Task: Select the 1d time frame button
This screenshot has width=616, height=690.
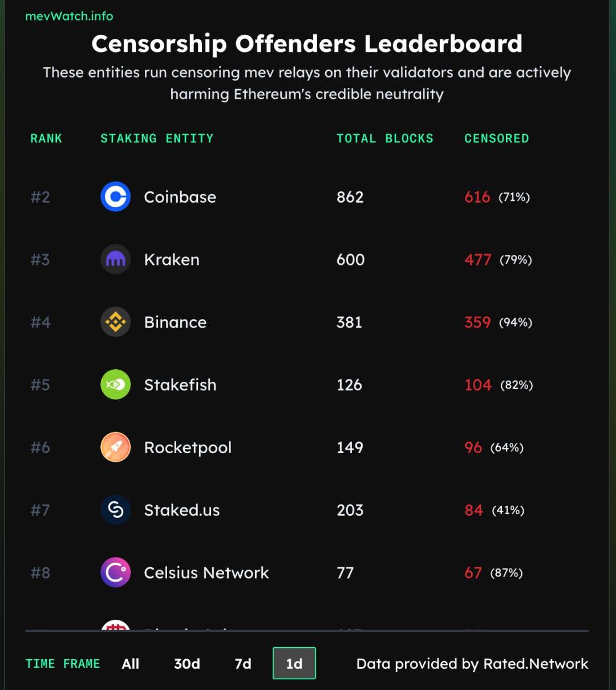Action: click(x=294, y=663)
